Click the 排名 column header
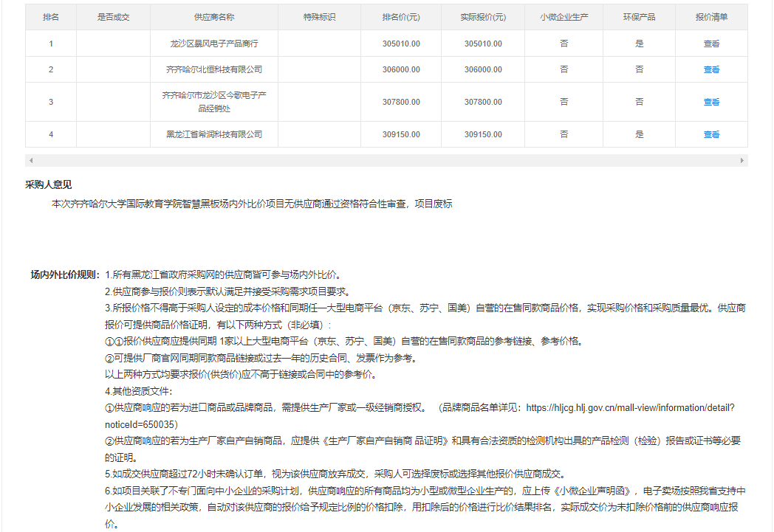Viewport: 774px width, 532px height. coord(51,17)
